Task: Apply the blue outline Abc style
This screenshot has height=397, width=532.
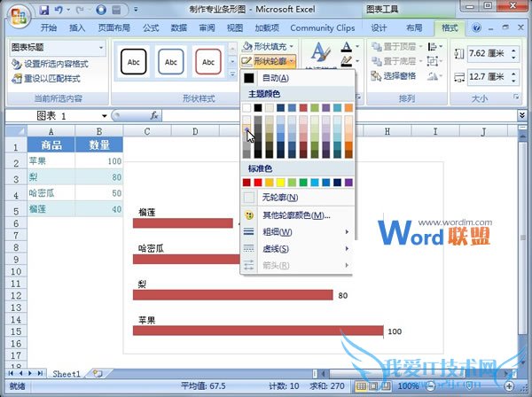Action: point(170,62)
